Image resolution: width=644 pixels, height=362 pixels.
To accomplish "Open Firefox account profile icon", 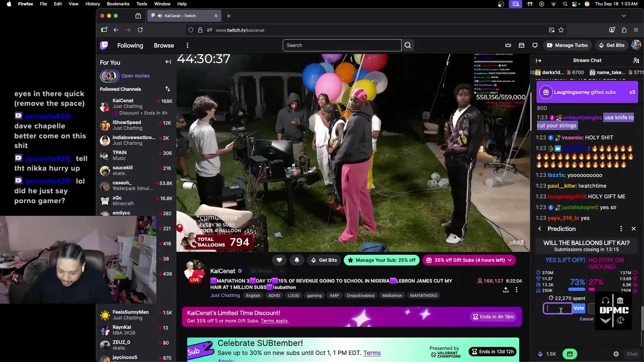I will tap(612, 30).
